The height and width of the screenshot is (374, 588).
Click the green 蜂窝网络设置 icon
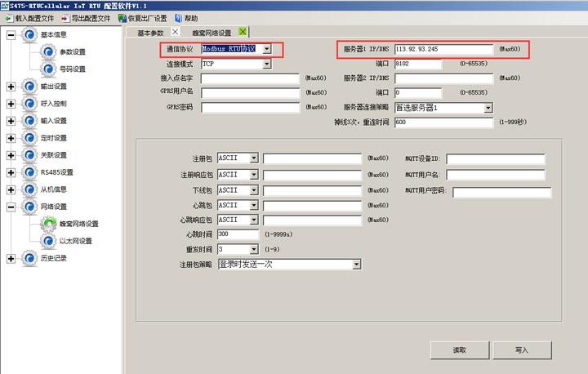click(x=48, y=224)
